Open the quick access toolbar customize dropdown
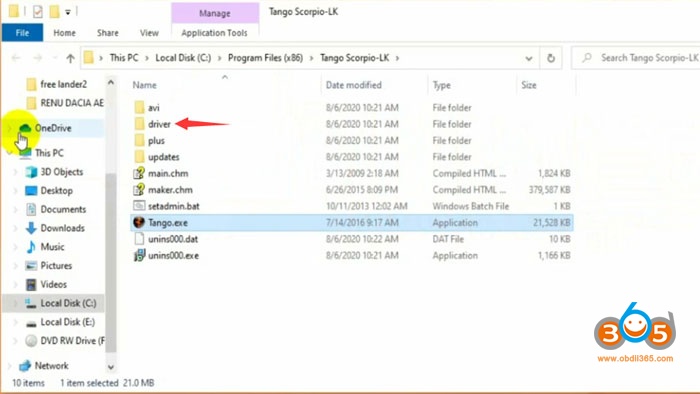The height and width of the screenshot is (394, 700). coord(68,12)
